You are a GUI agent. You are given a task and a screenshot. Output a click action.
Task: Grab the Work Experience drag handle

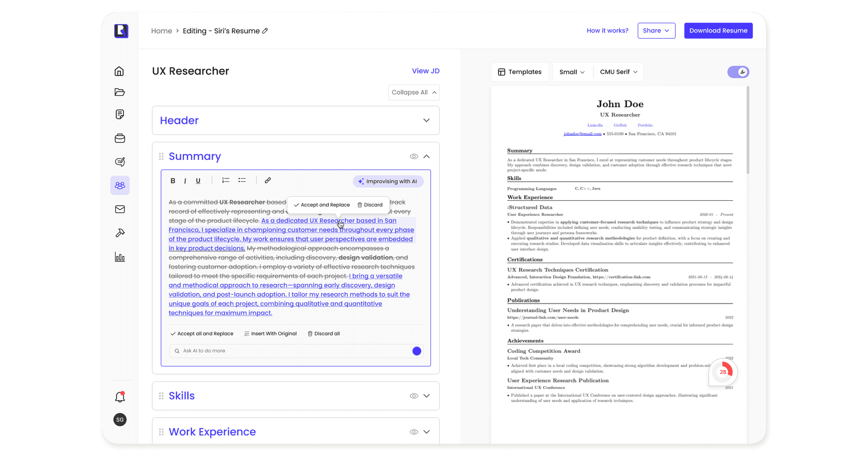pos(161,432)
